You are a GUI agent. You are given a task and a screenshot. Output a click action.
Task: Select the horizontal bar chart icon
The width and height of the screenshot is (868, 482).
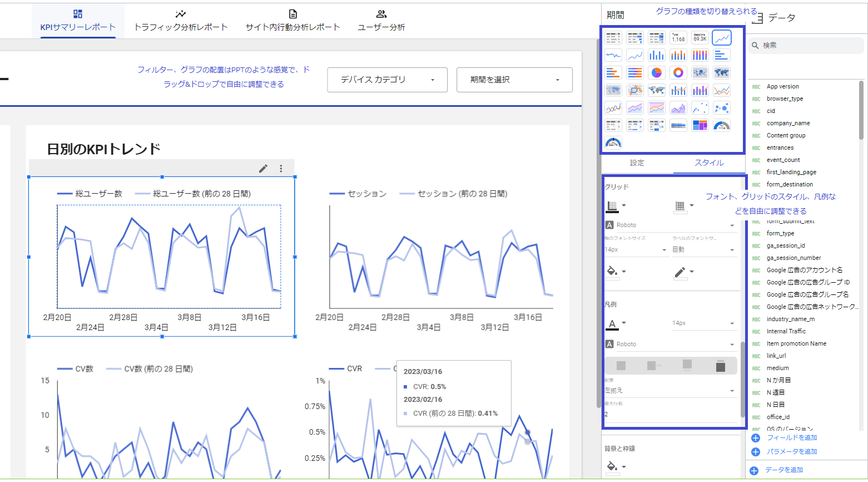point(721,55)
